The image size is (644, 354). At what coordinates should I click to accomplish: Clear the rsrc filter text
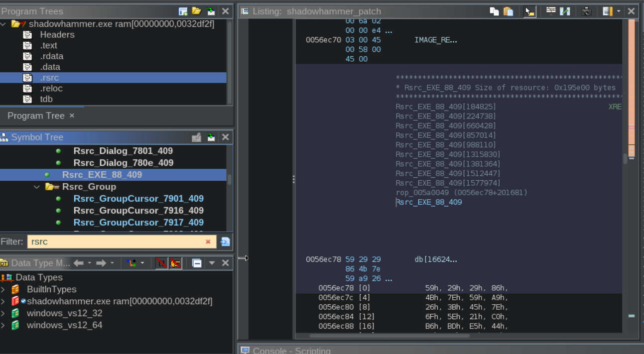pos(208,242)
